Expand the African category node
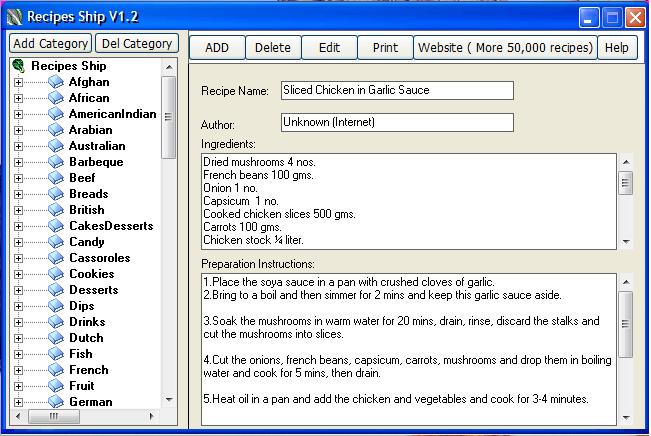 (18, 98)
